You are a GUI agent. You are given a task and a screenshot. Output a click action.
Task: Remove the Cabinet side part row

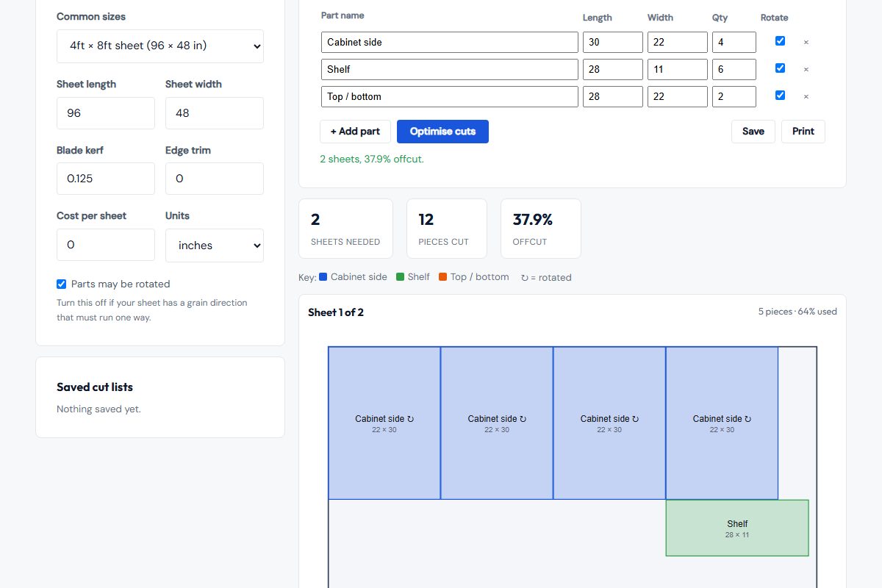click(806, 43)
